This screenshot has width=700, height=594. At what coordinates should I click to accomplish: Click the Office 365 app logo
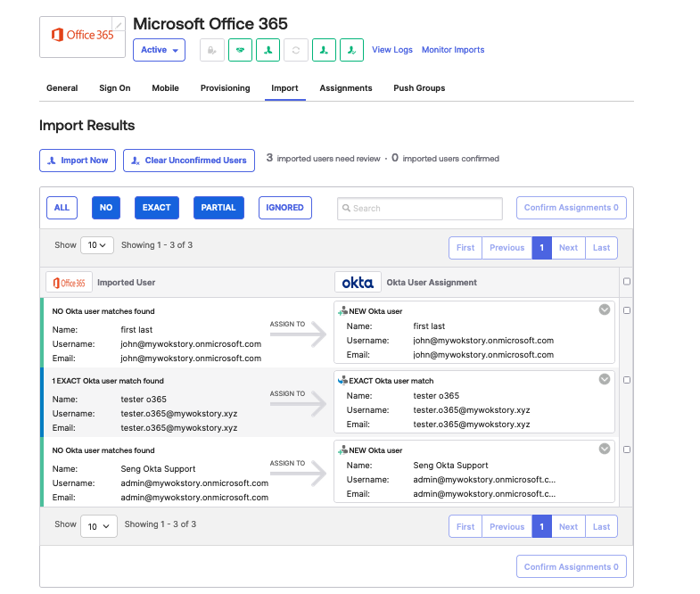(83, 37)
